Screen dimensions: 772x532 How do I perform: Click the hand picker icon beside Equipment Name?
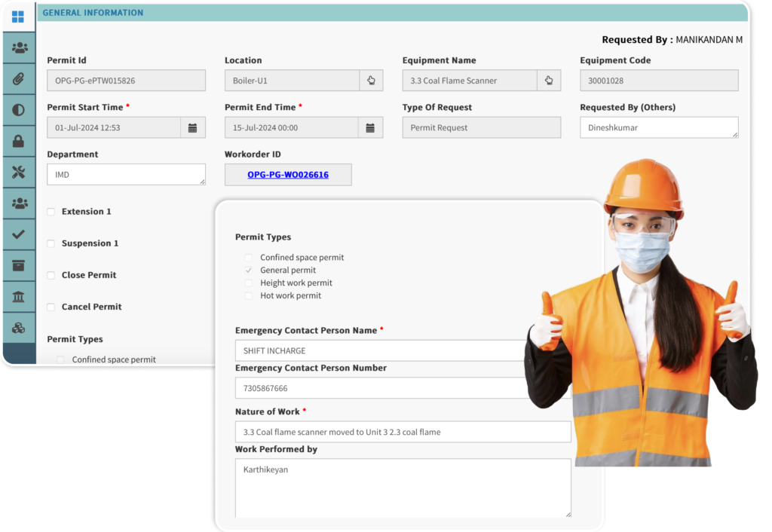click(548, 80)
